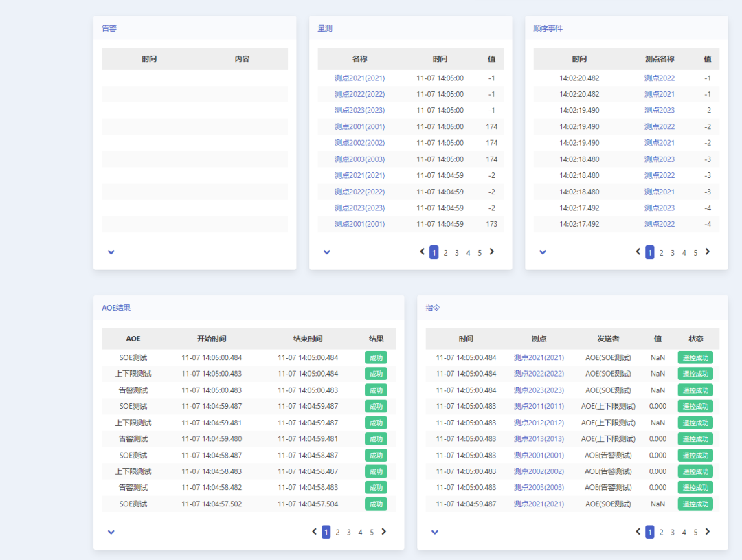Collapse the 顺序事件 panel chevron
The image size is (742, 560).
[x=543, y=252]
